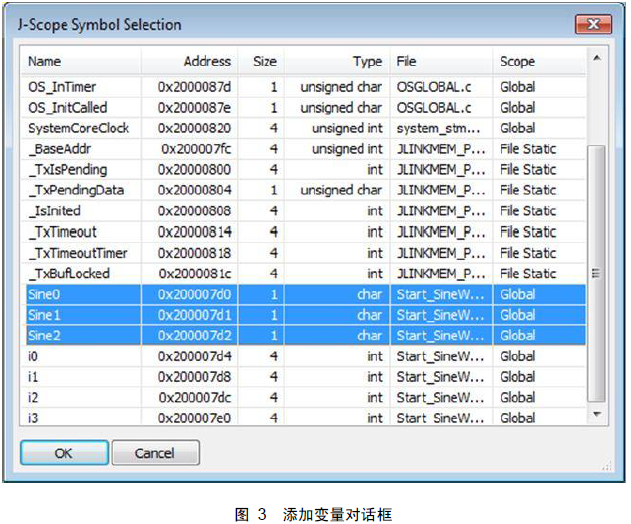The height and width of the screenshot is (524, 631).
Task: Select the _TxIsPending symbol row
Action: (x=303, y=170)
